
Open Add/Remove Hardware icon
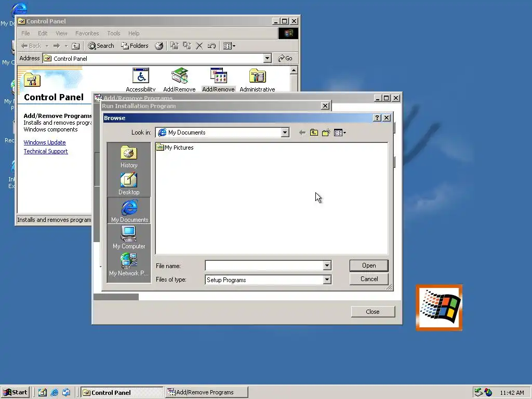179,80
